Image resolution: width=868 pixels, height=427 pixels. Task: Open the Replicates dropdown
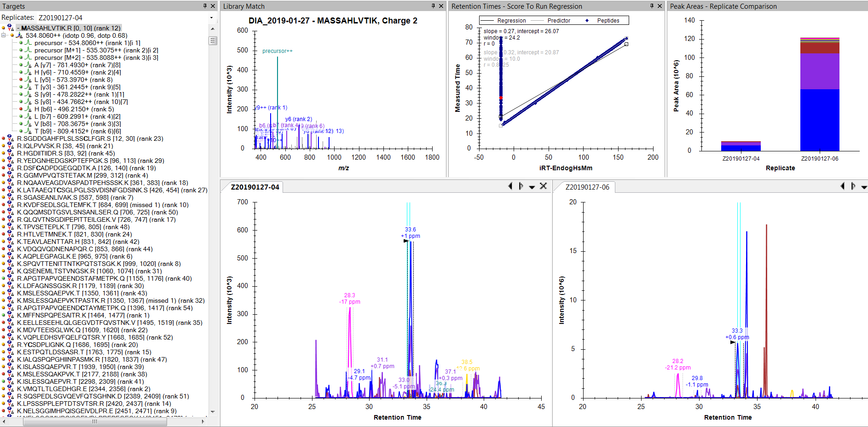(211, 17)
